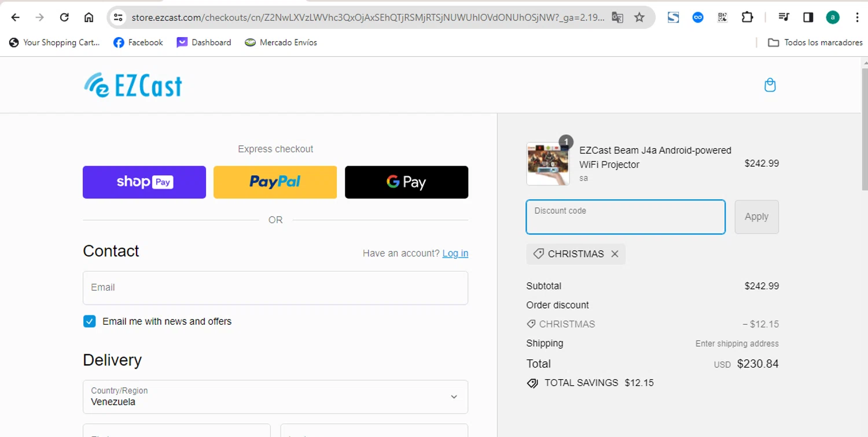Open the blue S extension icon
Viewport: 868px width, 437px height.
(673, 17)
